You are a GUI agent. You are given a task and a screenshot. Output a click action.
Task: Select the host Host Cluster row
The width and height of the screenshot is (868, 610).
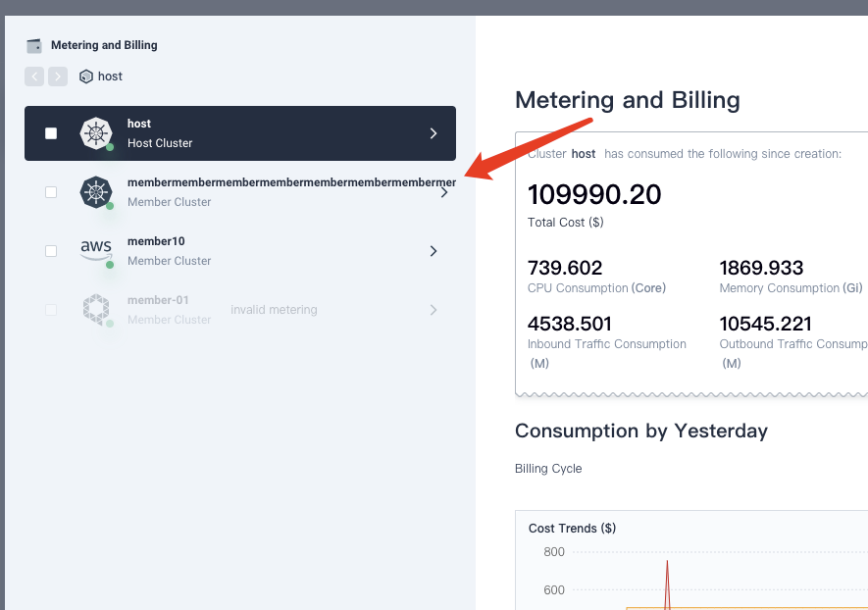(x=240, y=133)
